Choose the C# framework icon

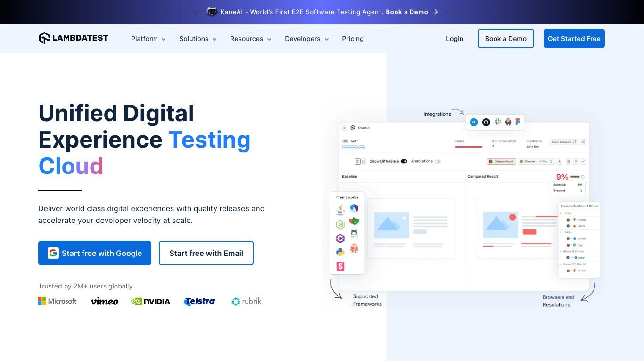340,239
